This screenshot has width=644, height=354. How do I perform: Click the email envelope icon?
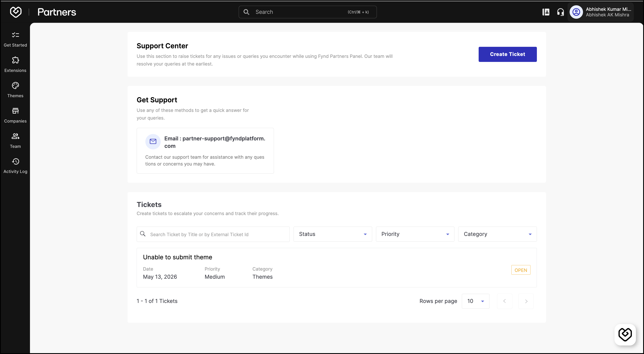pyautogui.click(x=153, y=142)
